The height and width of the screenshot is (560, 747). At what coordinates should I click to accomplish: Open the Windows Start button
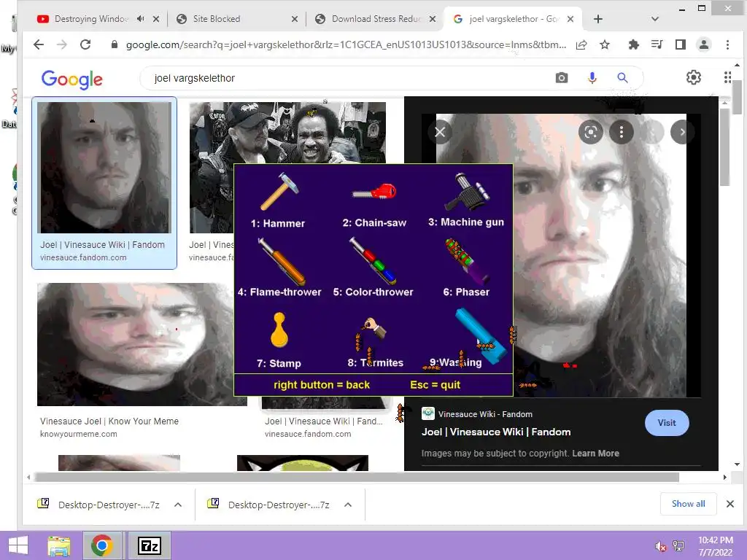[18, 545]
